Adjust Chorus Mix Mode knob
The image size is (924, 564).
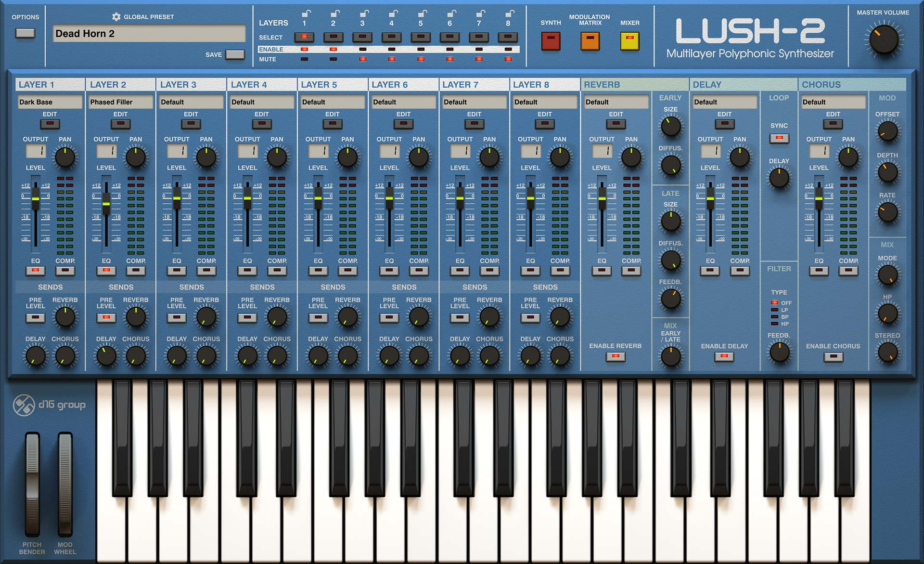point(887,275)
